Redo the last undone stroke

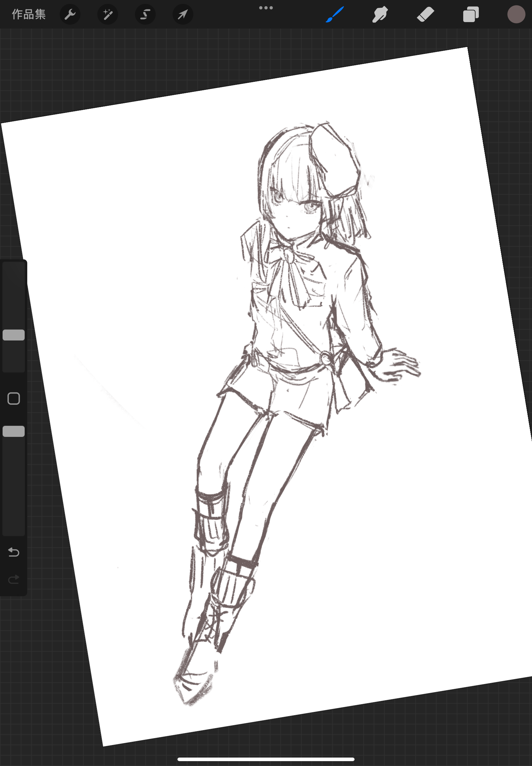[14, 580]
